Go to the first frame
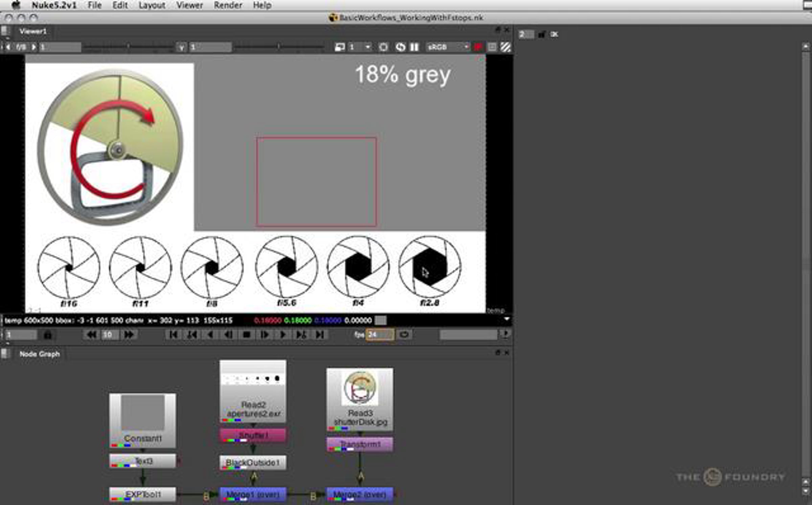 (174, 335)
